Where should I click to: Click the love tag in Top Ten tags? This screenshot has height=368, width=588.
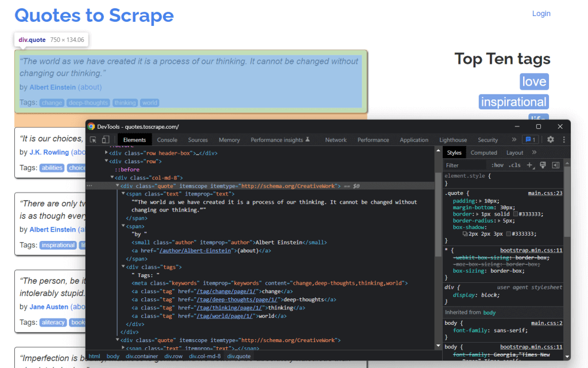point(533,81)
